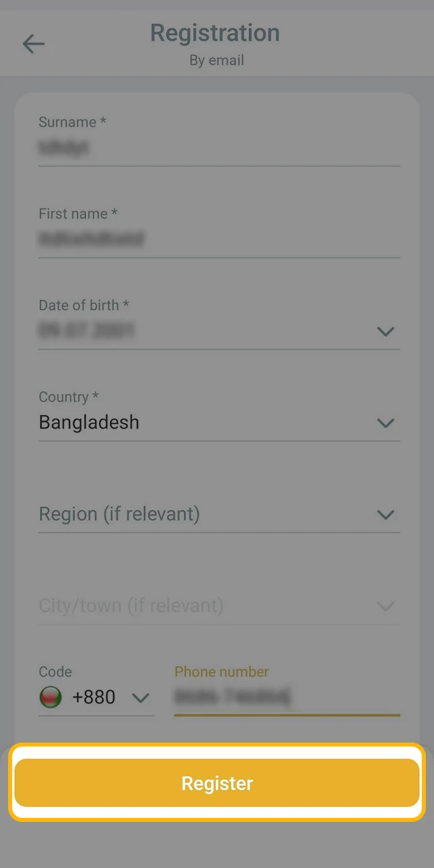
Task: Click the Bangladesh country value
Action: pyautogui.click(x=90, y=422)
